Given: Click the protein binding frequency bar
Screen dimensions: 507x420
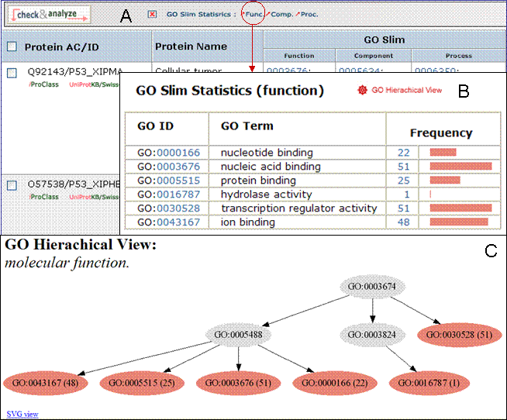Looking at the screenshot, I should click(444, 181).
